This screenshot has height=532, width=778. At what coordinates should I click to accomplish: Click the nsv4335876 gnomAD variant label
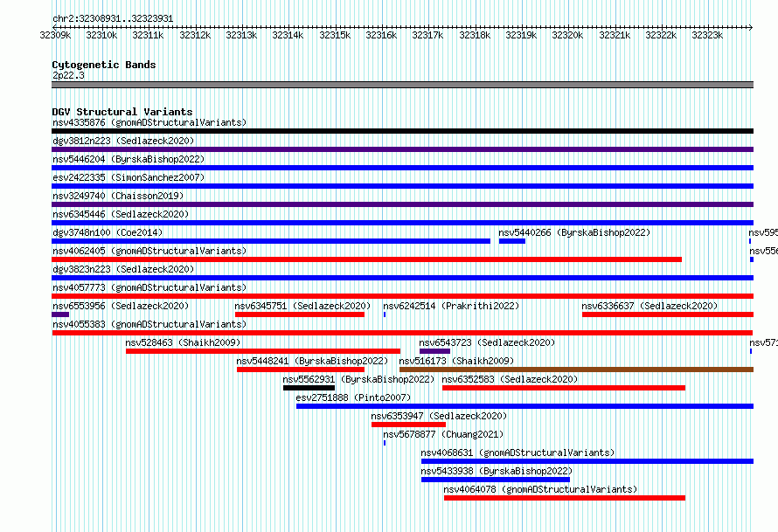(149, 122)
